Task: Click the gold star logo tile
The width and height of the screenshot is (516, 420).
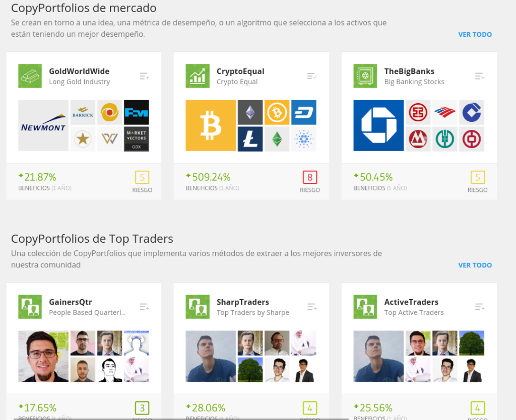Action: [83, 139]
